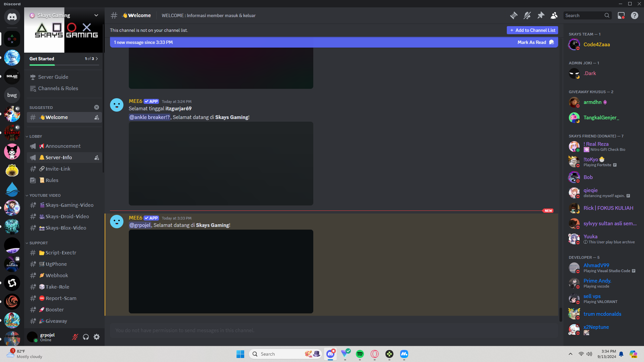Open member .Dark profile

pyautogui.click(x=603, y=73)
